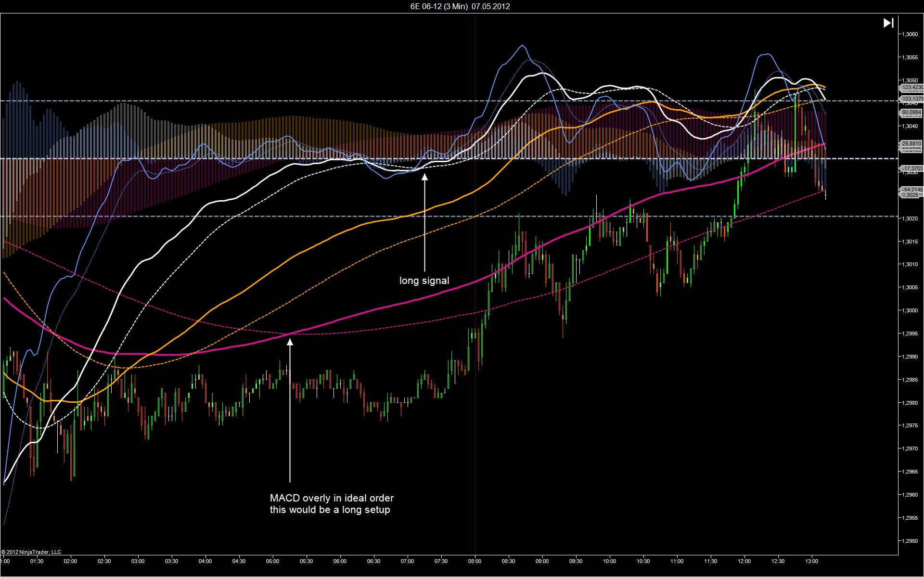Select the 'long signal' text annotation

[424, 281]
